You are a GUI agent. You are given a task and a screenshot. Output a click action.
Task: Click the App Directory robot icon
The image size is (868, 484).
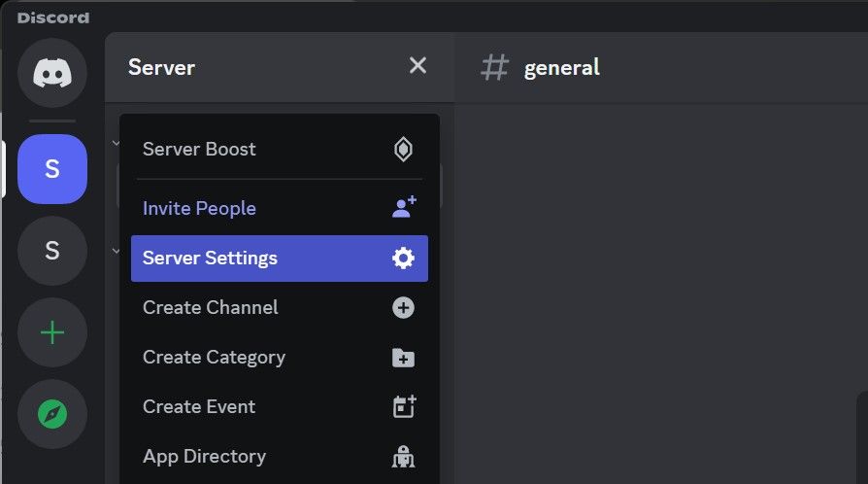(x=403, y=457)
